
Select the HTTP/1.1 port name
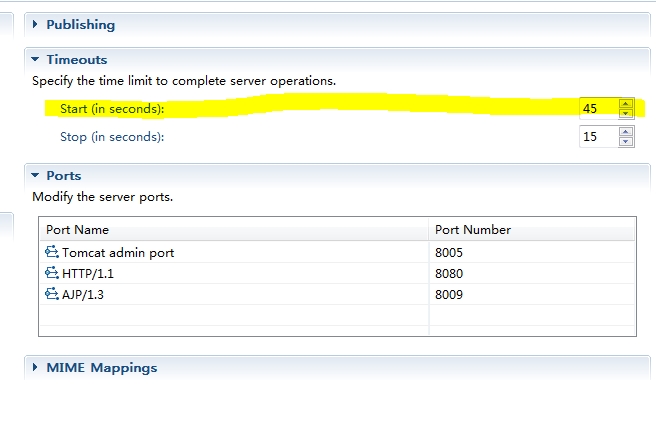pos(88,274)
